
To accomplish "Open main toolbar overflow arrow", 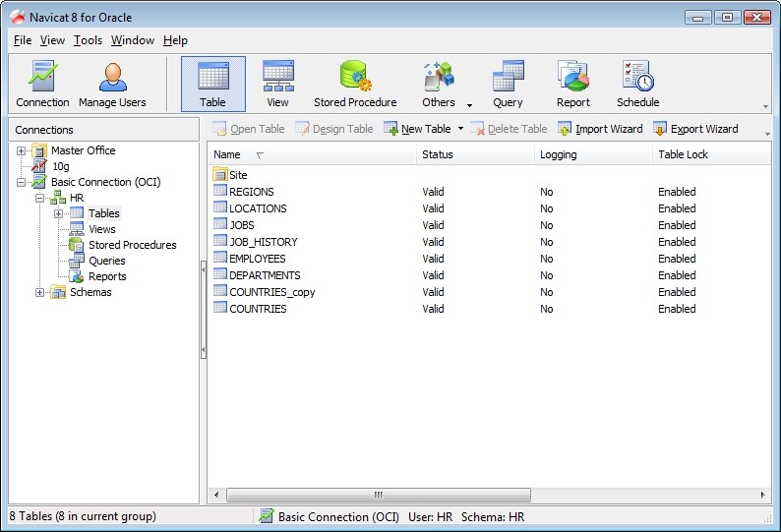I will pos(765,106).
